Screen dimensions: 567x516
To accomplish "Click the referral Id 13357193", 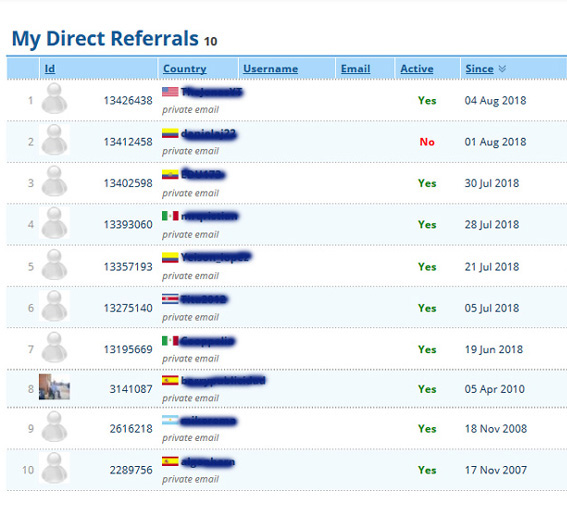I will tap(128, 267).
